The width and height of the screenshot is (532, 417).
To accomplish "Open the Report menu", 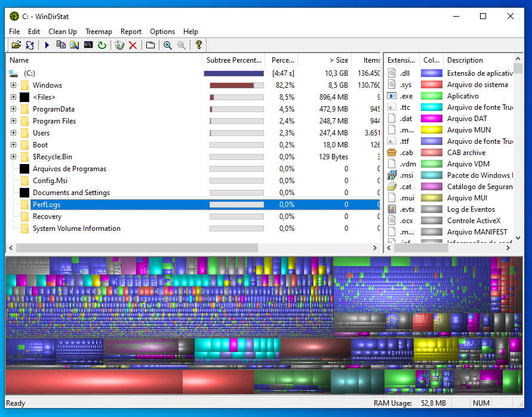I will point(131,32).
